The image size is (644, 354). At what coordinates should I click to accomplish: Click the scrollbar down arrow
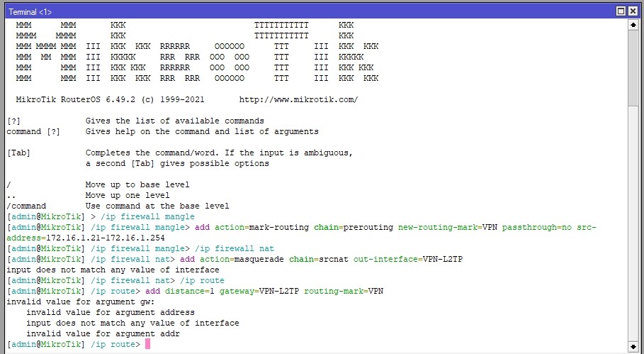coord(633,346)
